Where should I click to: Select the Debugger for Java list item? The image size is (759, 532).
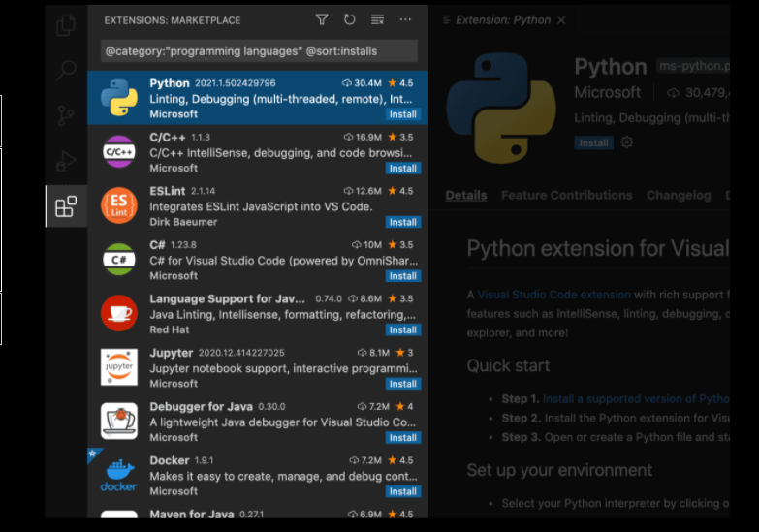tap(258, 422)
